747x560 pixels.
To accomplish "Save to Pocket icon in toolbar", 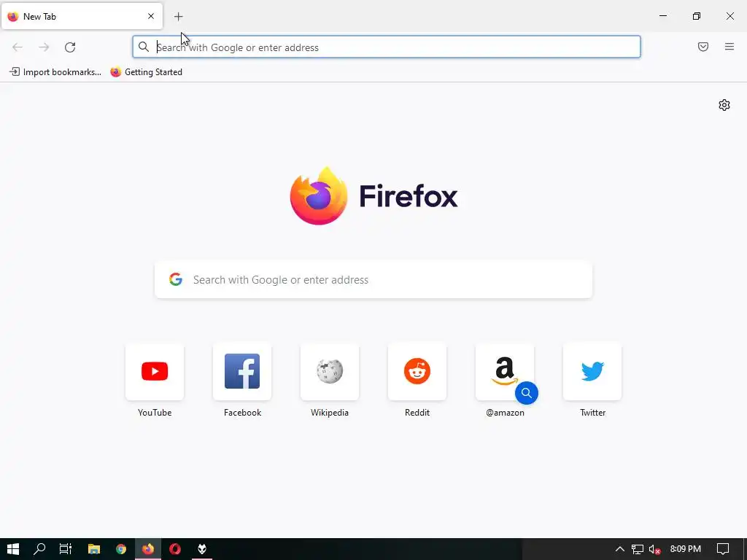I will (703, 47).
